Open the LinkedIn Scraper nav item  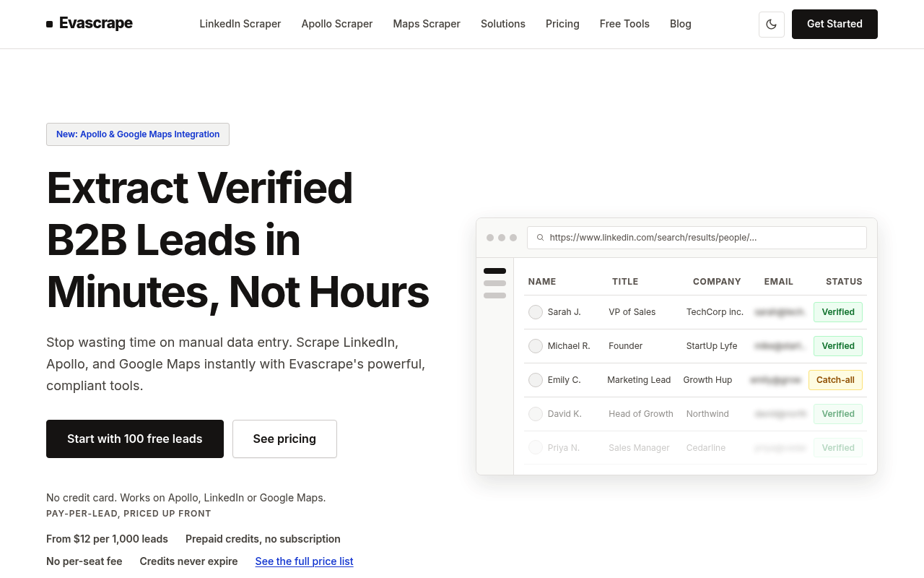coord(240,24)
